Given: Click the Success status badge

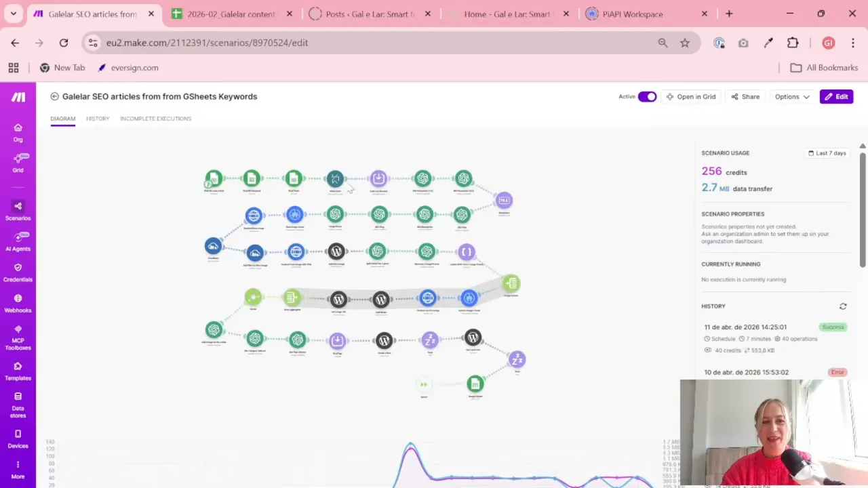Looking at the screenshot, I should (833, 327).
